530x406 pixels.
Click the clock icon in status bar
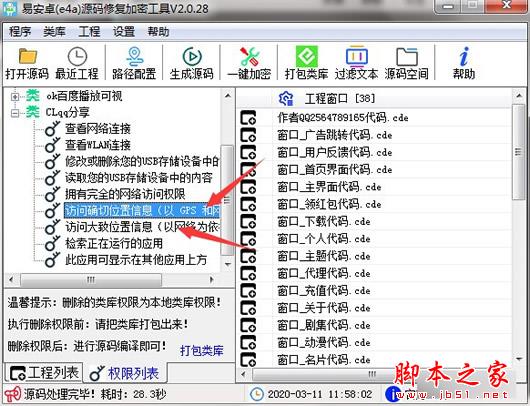pos(257,394)
